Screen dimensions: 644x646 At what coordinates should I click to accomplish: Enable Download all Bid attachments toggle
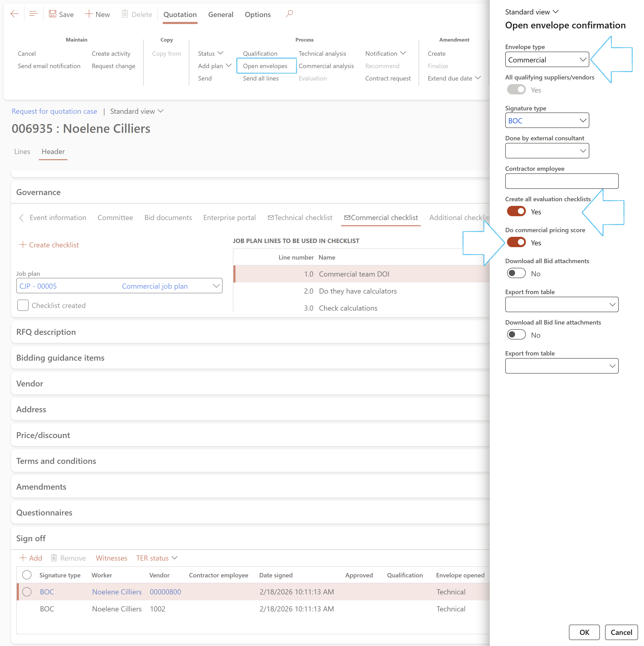coord(516,273)
